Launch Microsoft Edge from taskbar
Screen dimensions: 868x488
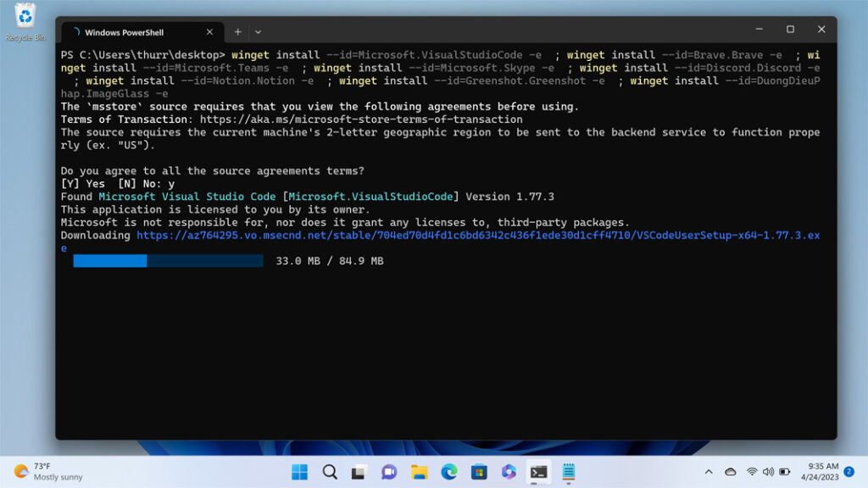coord(449,472)
